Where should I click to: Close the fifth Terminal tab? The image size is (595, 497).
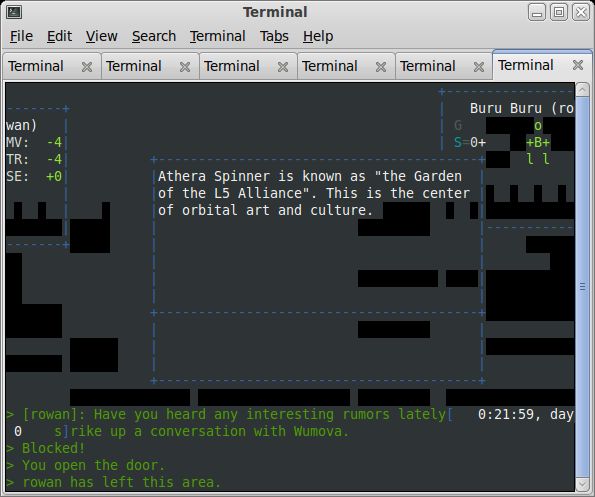pyautogui.click(x=479, y=67)
